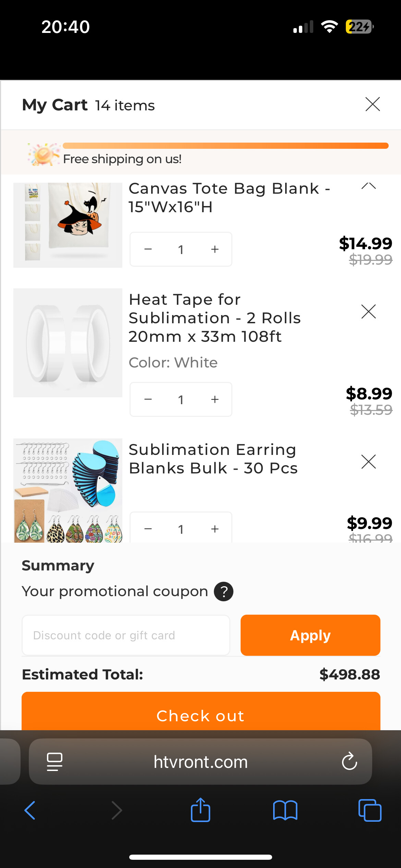
Task: Focus the discount code input field
Action: point(126,635)
